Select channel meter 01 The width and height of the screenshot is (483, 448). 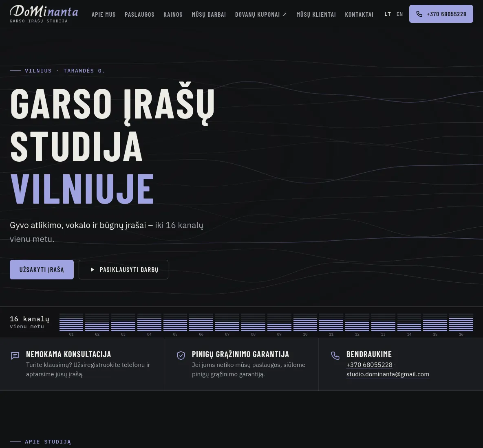point(71,322)
